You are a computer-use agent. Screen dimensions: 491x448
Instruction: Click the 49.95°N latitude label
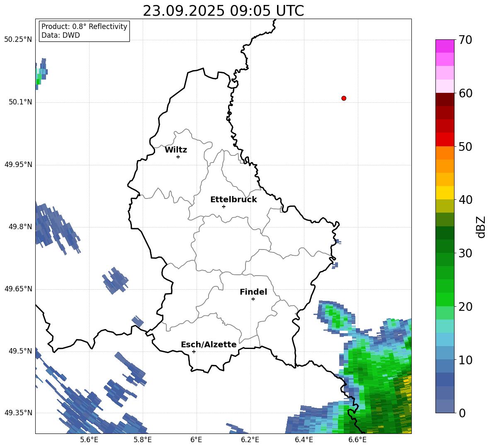click(18, 164)
